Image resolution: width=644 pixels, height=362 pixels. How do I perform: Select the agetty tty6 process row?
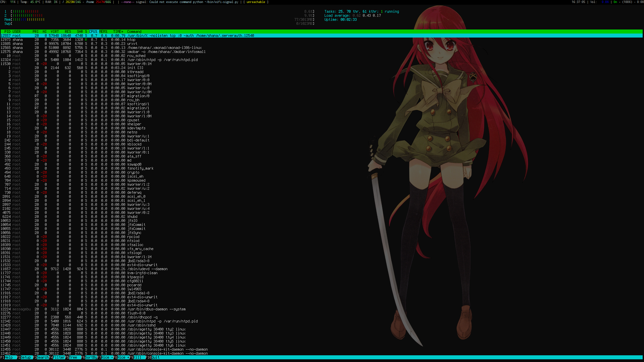click(321, 345)
